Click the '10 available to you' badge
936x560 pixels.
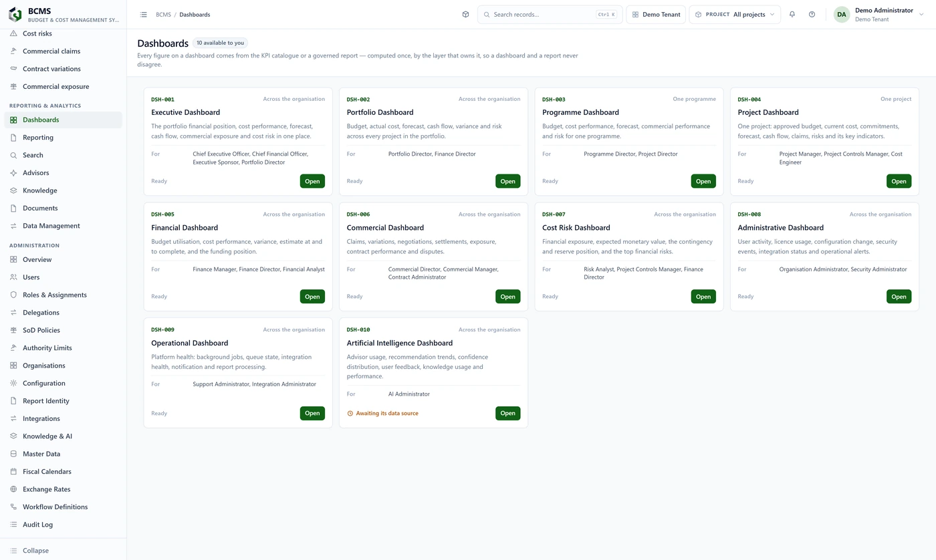pos(220,43)
